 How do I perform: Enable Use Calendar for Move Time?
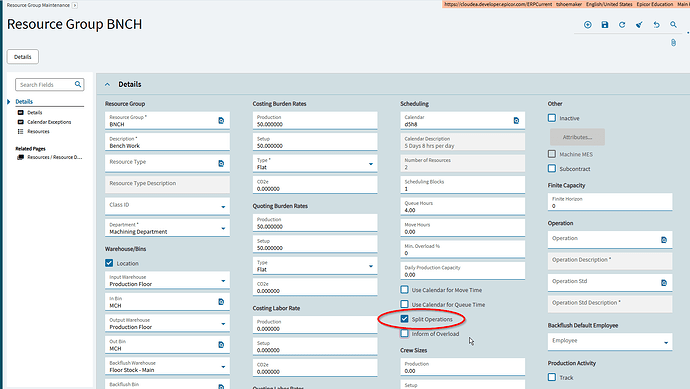click(404, 290)
